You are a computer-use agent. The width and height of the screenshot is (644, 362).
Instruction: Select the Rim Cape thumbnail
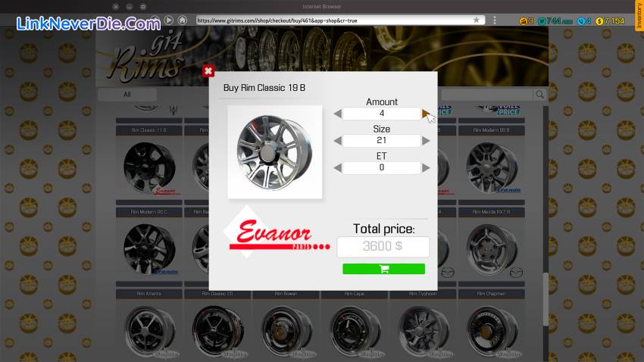[355, 330]
